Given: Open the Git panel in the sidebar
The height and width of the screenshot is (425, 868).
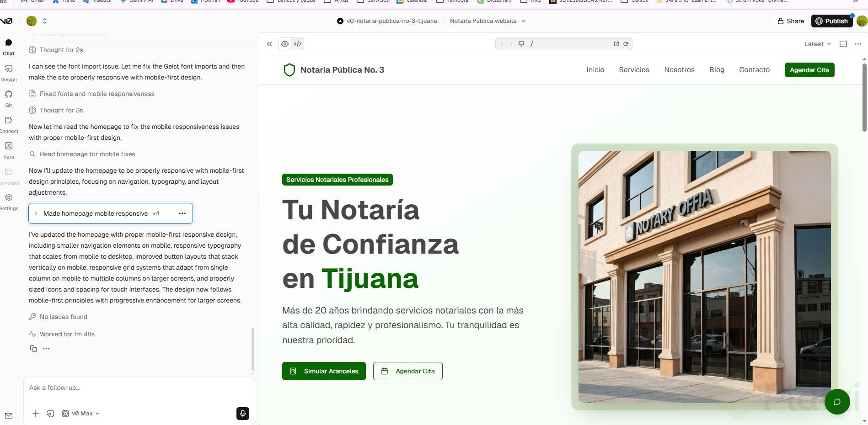Looking at the screenshot, I should (x=9, y=99).
